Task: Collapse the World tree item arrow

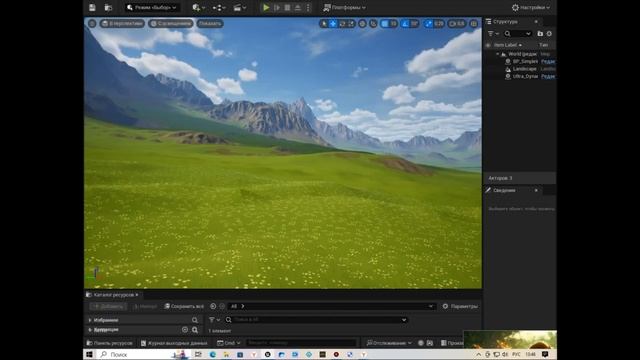Action: coord(498,54)
